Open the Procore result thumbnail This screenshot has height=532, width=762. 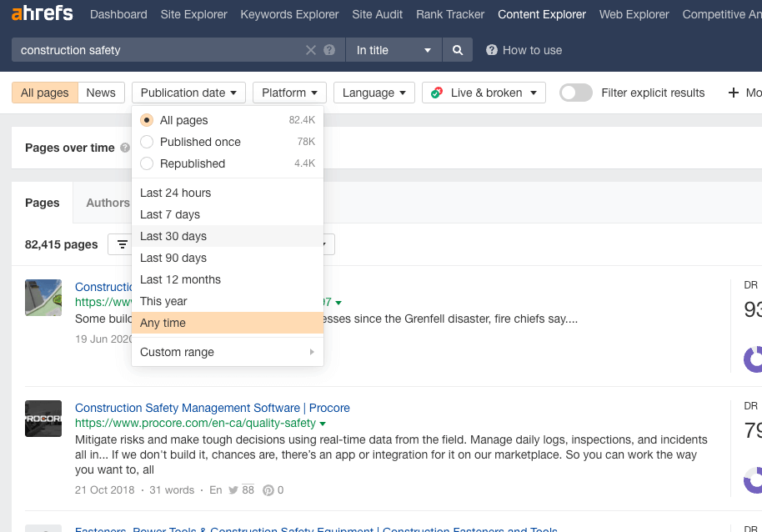43,419
